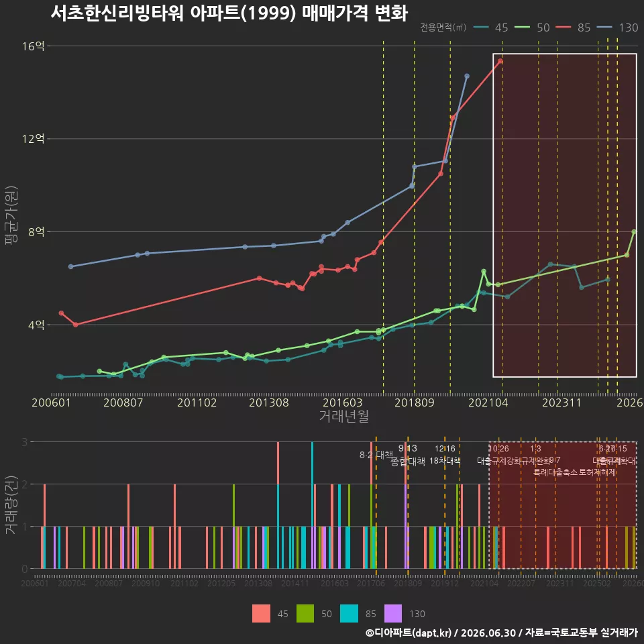Toggle the 130 series in top legend
Screen dimensions: 644x644
pyautogui.click(x=617, y=28)
